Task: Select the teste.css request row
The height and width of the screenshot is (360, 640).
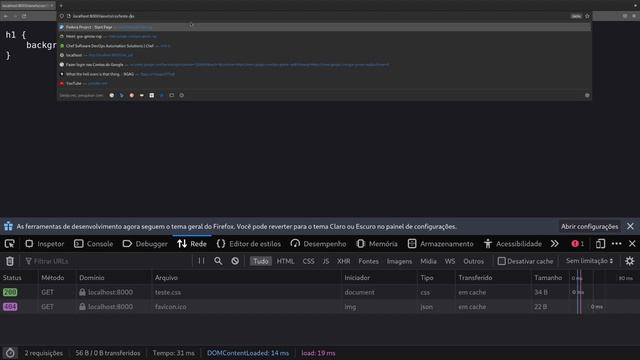Action: (320, 292)
